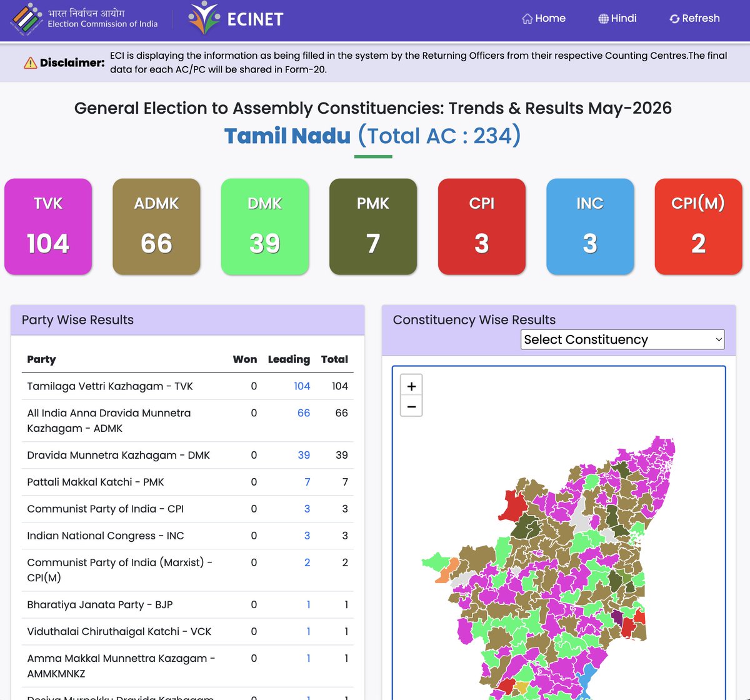Click the 'Party Wise Results' panel heading
This screenshot has width=750, height=700.
(x=77, y=320)
